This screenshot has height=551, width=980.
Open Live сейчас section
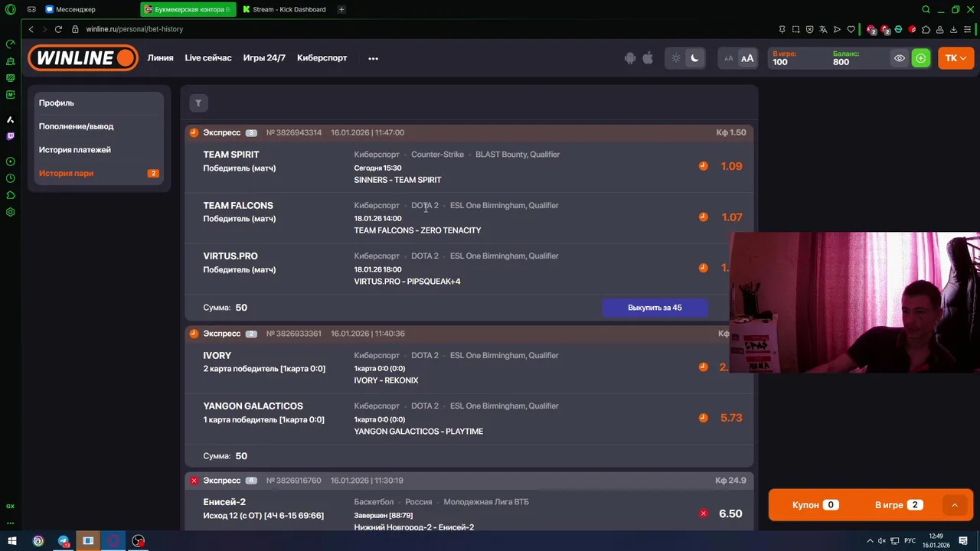point(208,58)
